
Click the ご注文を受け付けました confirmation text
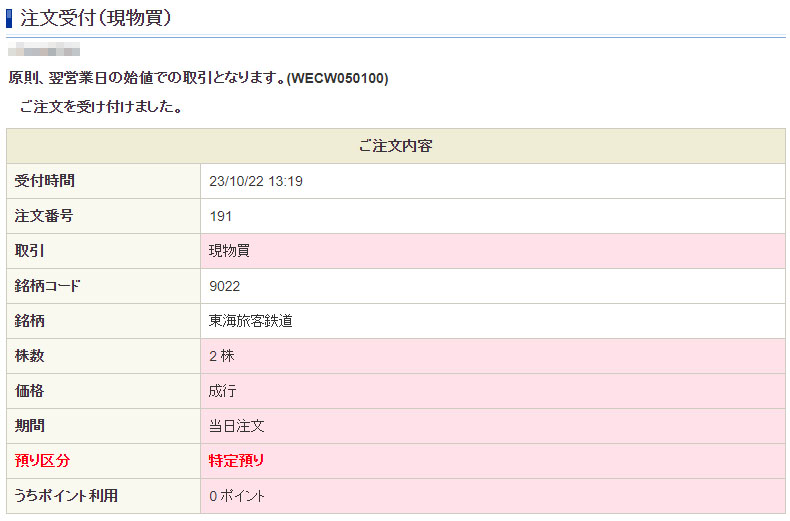100,107
